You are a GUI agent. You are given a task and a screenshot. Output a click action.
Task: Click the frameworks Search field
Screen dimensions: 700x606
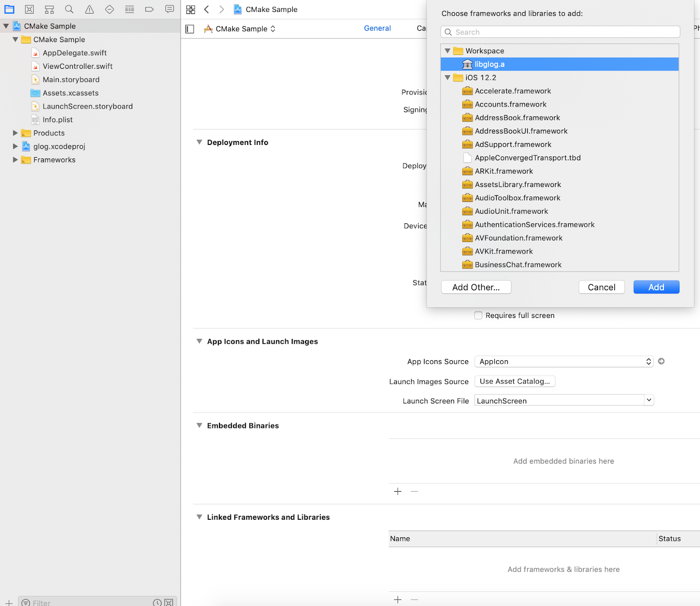click(x=560, y=32)
